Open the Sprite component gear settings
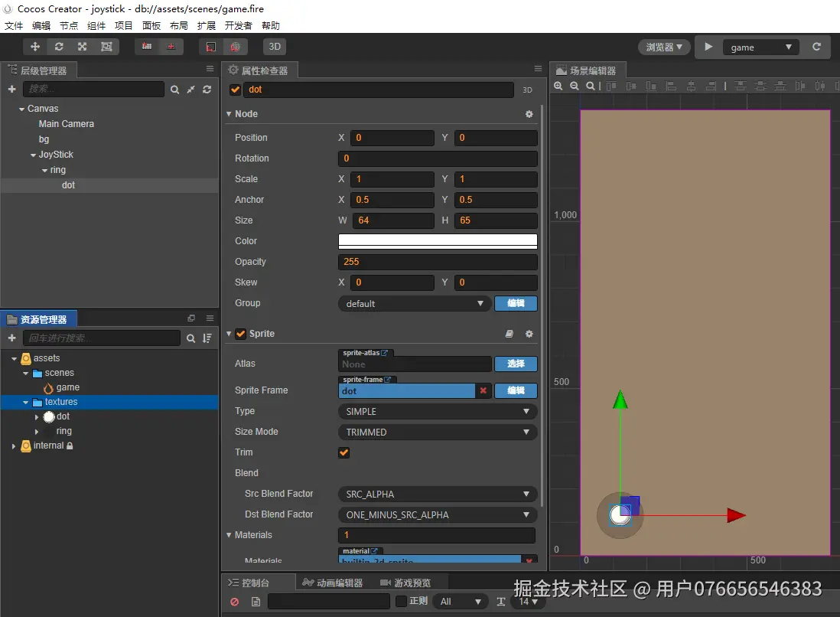840x617 pixels. 529,334
